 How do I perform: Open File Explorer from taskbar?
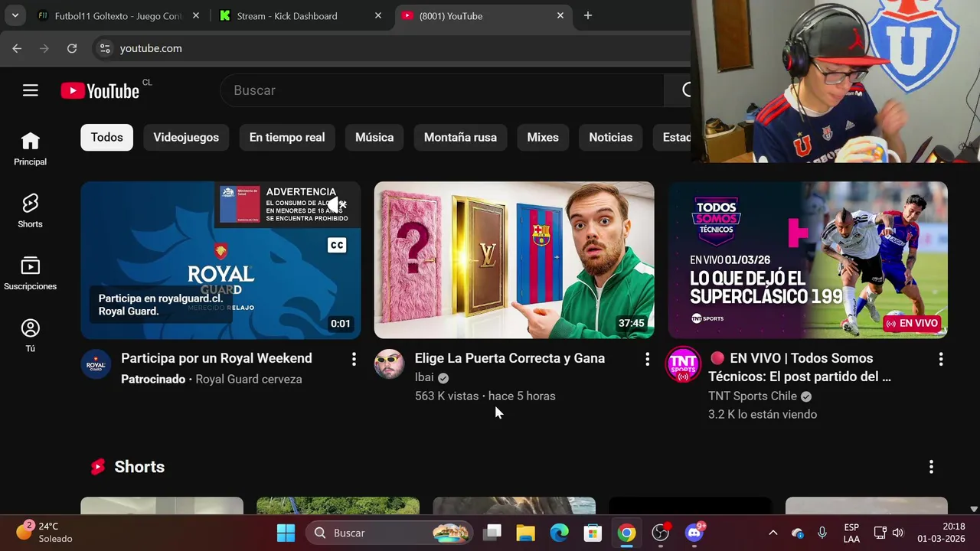pos(525,533)
